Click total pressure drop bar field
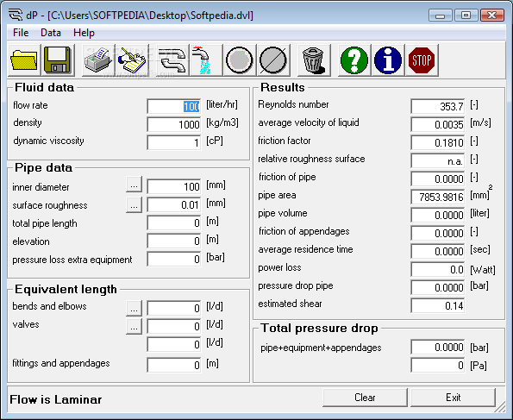The image size is (513, 420). point(438,347)
